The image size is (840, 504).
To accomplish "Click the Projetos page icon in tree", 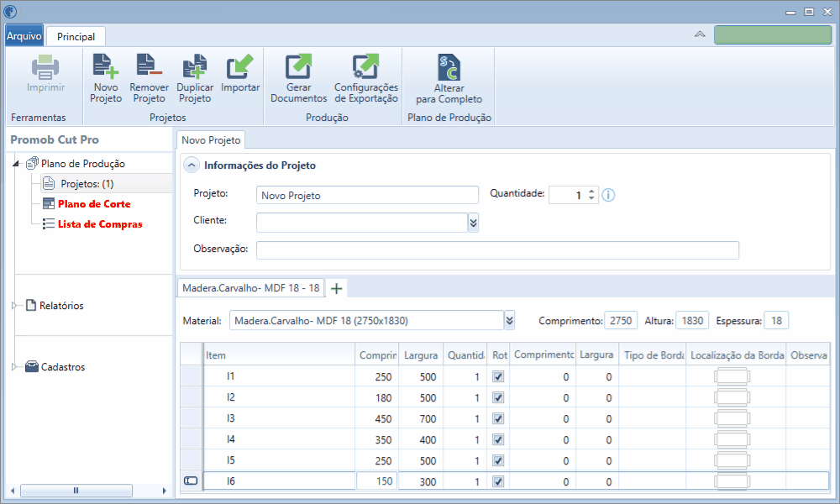I will 49,183.
